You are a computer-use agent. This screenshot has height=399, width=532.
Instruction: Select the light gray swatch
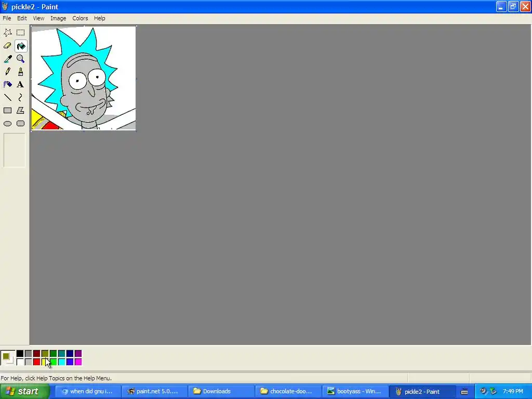click(x=28, y=362)
